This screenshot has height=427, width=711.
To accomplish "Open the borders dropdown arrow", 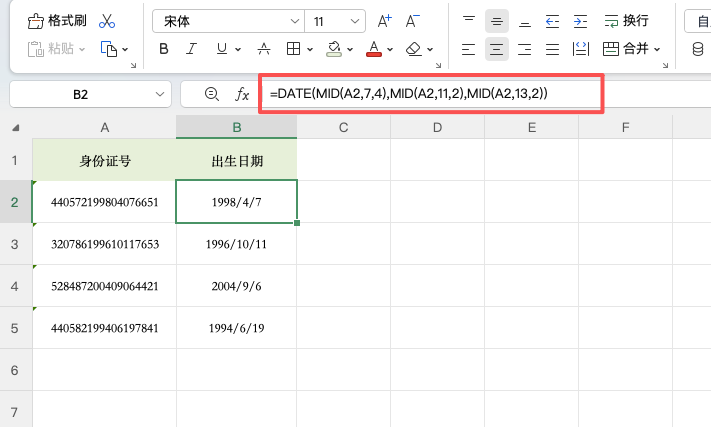I will click(310, 49).
